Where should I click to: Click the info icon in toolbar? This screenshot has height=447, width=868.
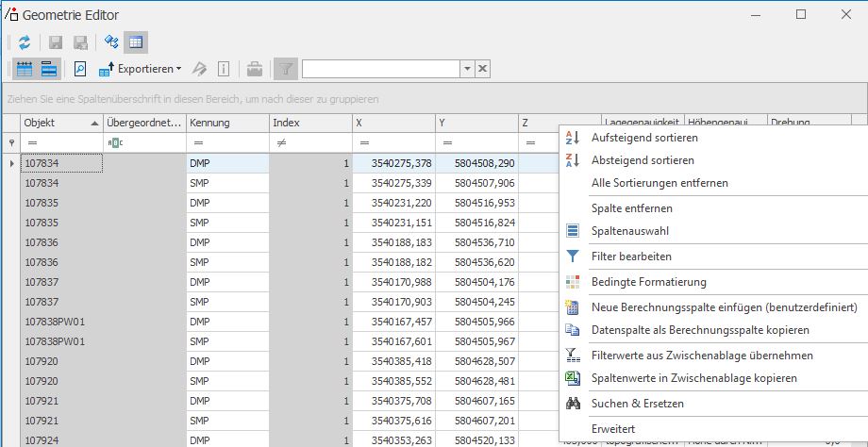click(224, 69)
